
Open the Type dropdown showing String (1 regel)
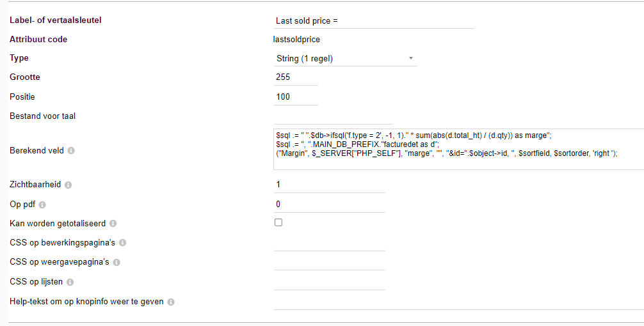point(345,58)
